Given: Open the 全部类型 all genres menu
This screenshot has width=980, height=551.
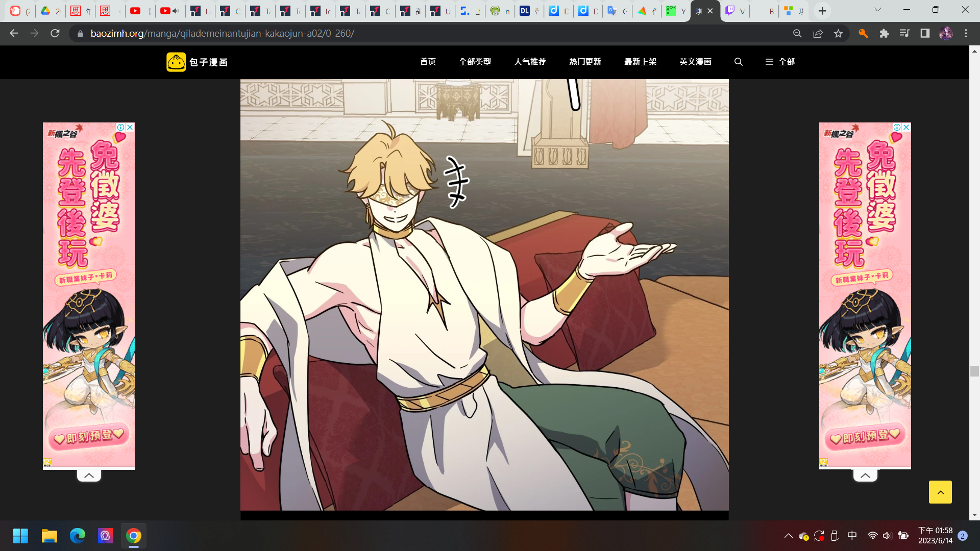Looking at the screenshot, I should pos(475,62).
